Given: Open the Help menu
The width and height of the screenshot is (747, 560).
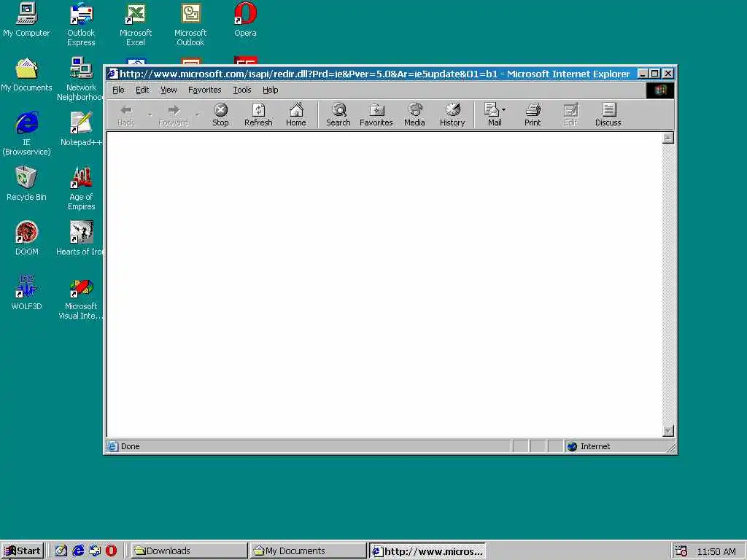Looking at the screenshot, I should [270, 90].
